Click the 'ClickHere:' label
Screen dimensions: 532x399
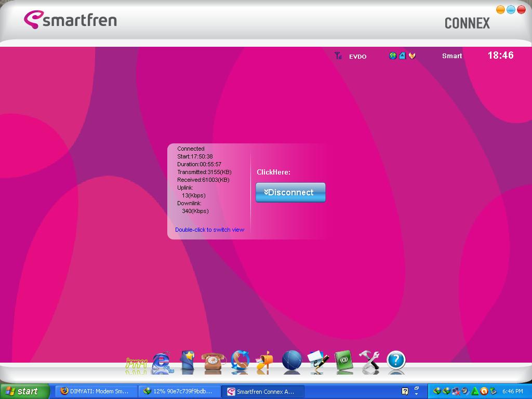pyautogui.click(x=273, y=172)
